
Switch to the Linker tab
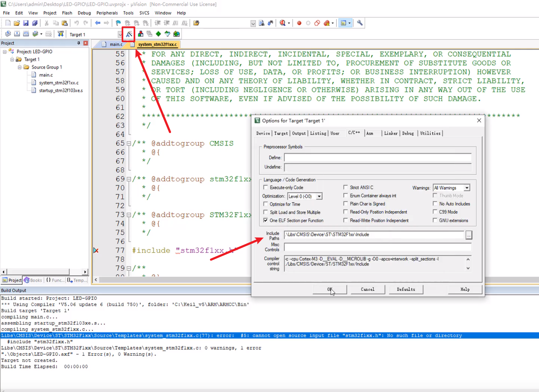(390, 133)
